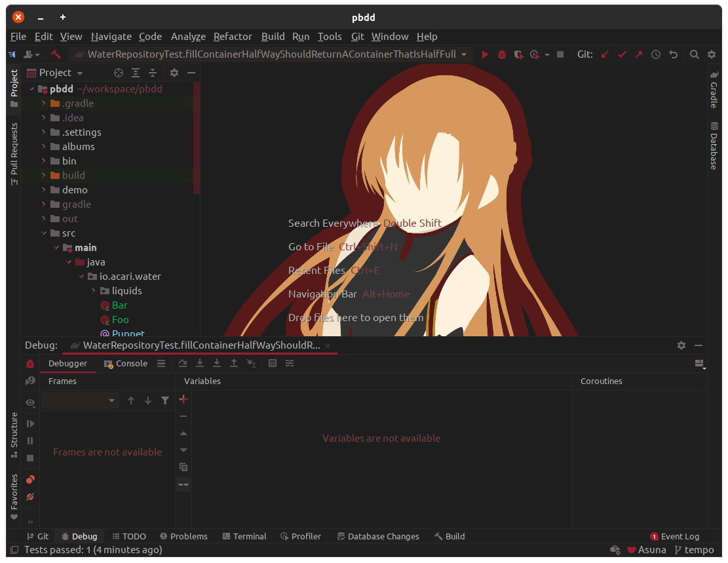Push commits using Git up-arrow icon
This screenshot has height=563, width=728.
639,54
